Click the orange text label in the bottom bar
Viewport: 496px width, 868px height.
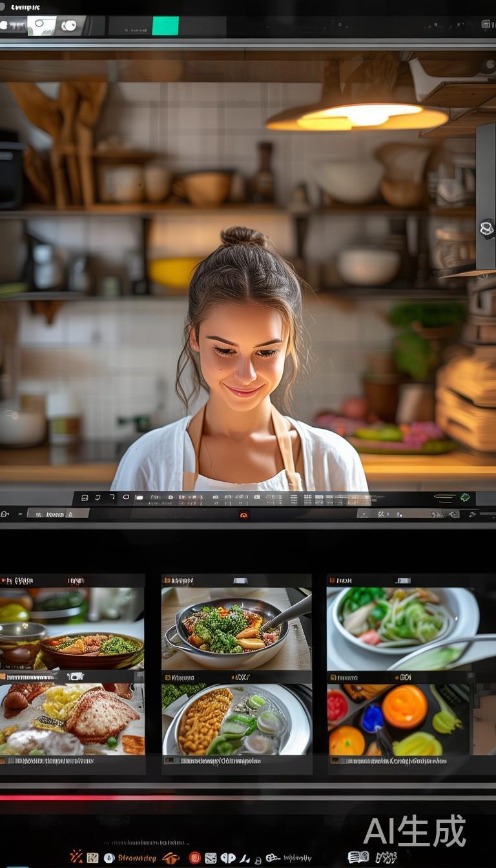click(136, 858)
